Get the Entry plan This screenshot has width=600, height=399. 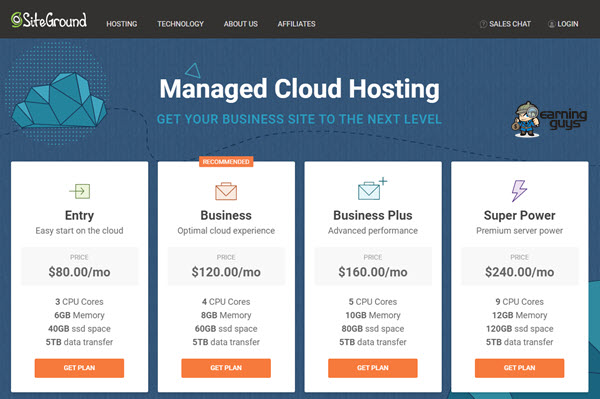(x=79, y=368)
